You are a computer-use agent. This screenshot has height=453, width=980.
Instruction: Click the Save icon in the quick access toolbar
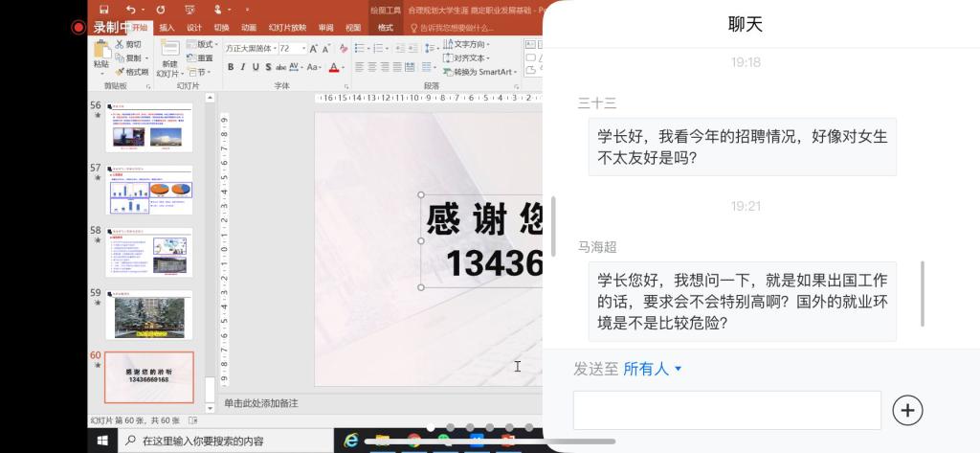pos(103,10)
